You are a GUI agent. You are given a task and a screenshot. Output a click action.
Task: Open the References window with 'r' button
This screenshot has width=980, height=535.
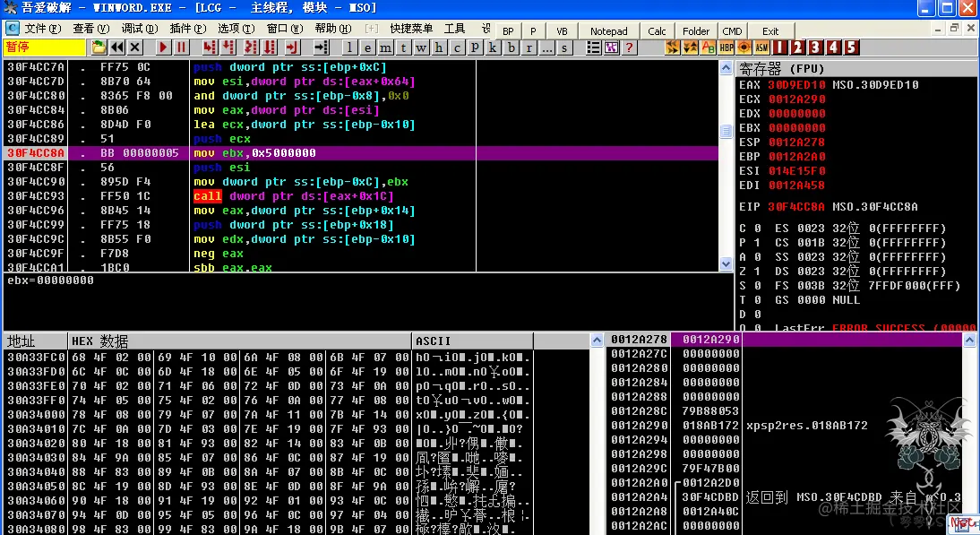pyautogui.click(x=529, y=47)
